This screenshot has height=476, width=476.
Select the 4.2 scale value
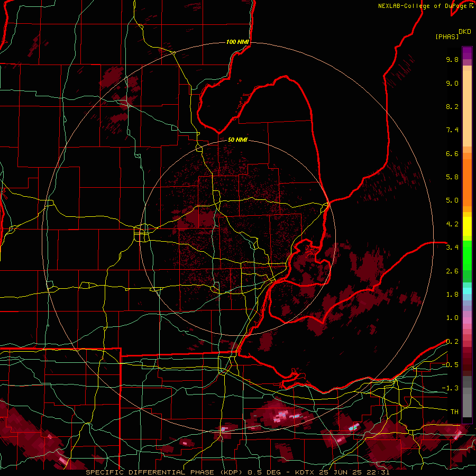[452, 224]
